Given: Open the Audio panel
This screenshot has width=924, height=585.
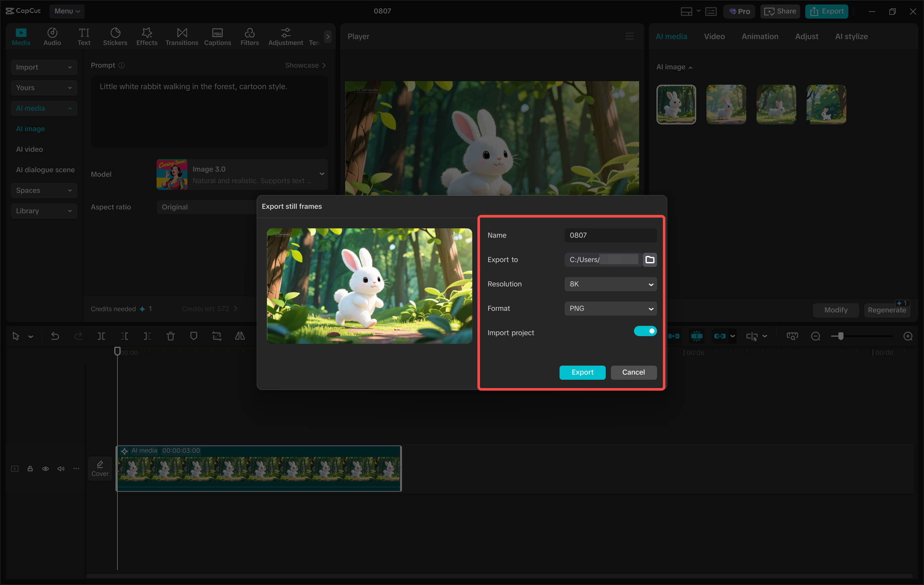Looking at the screenshot, I should tap(52, 37).
